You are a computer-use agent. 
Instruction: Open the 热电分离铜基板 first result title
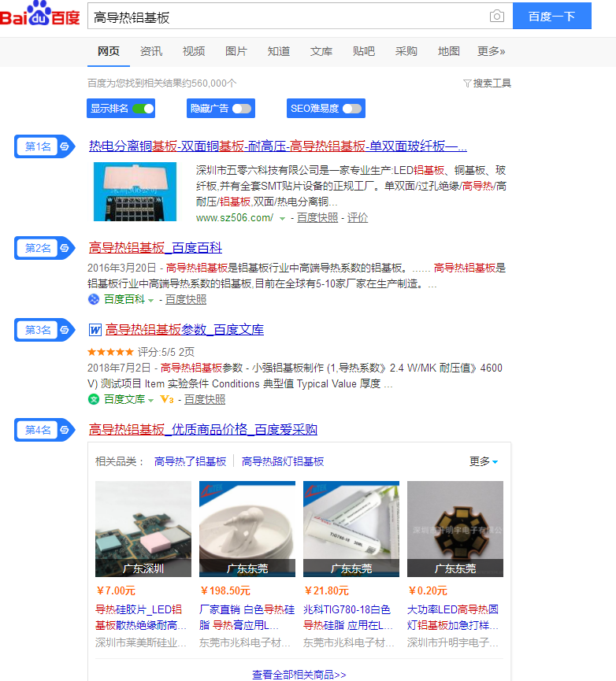tap(278, 146)
